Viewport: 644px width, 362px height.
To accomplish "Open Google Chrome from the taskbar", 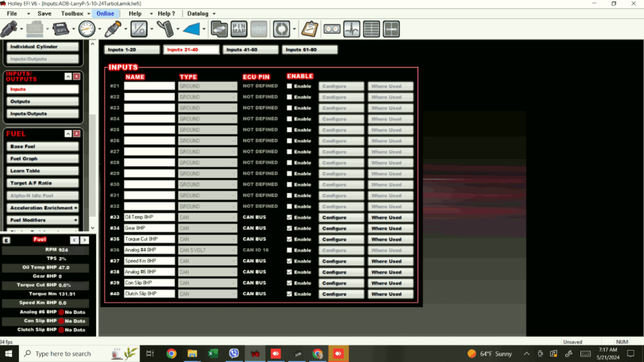I will tap(171, 353).
